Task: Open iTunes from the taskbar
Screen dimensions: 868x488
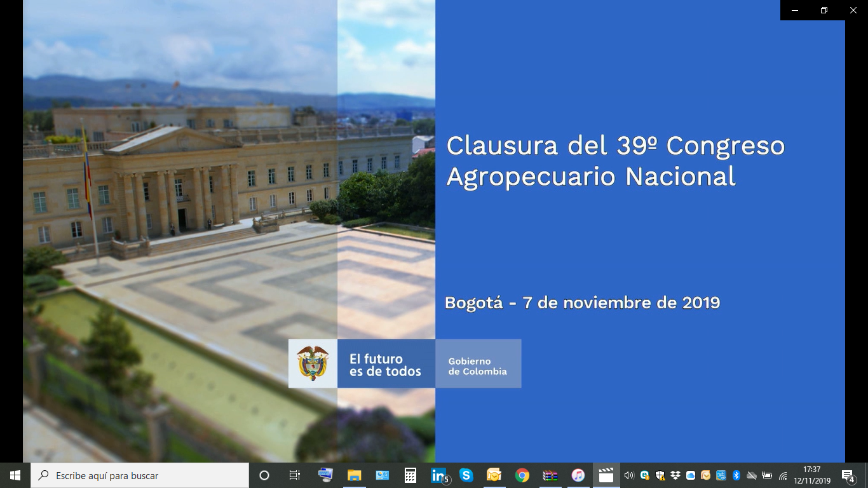Action: pyautogui.click(x=578, y=475)
